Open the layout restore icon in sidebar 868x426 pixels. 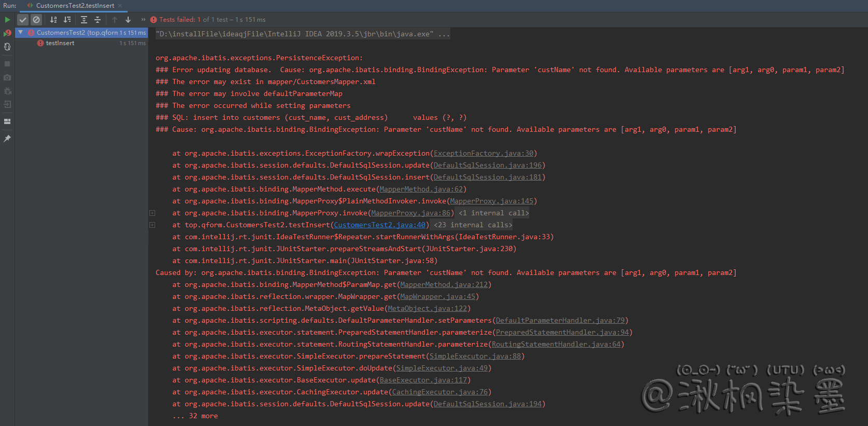pyautogui.click(x=7, y=121)
